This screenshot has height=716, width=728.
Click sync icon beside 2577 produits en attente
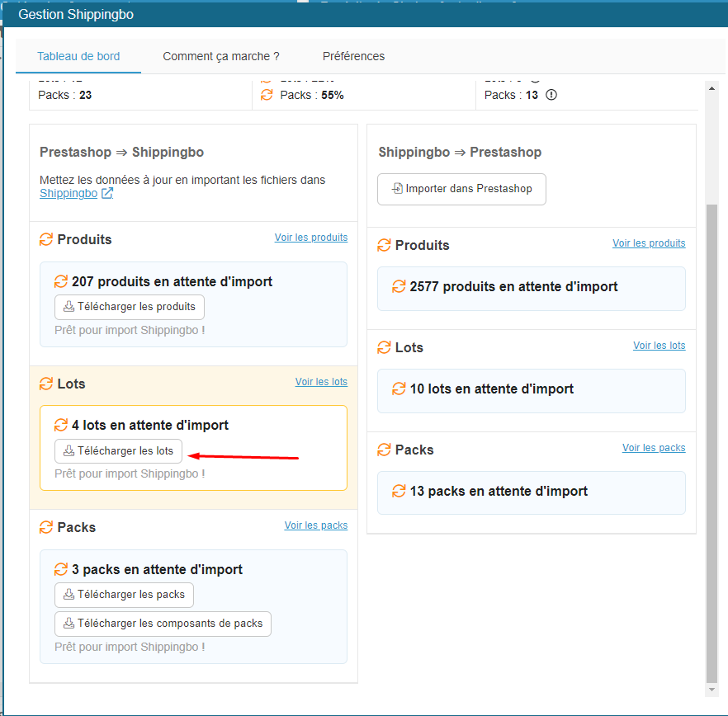(x=399, y=286)
